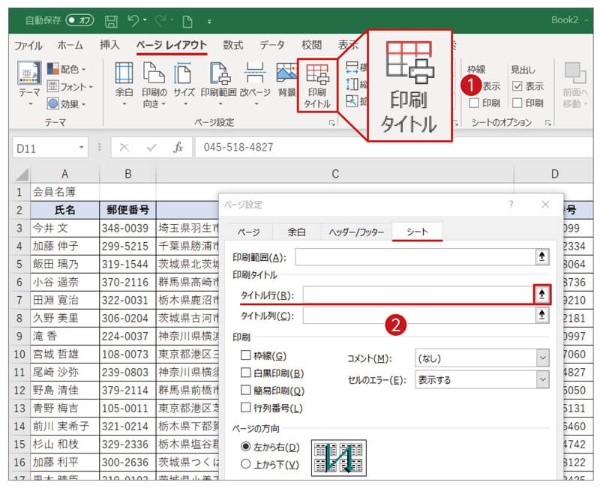600x488 pixels.
Task: Click the Undo arrow icon
Action: pos(133,20)
